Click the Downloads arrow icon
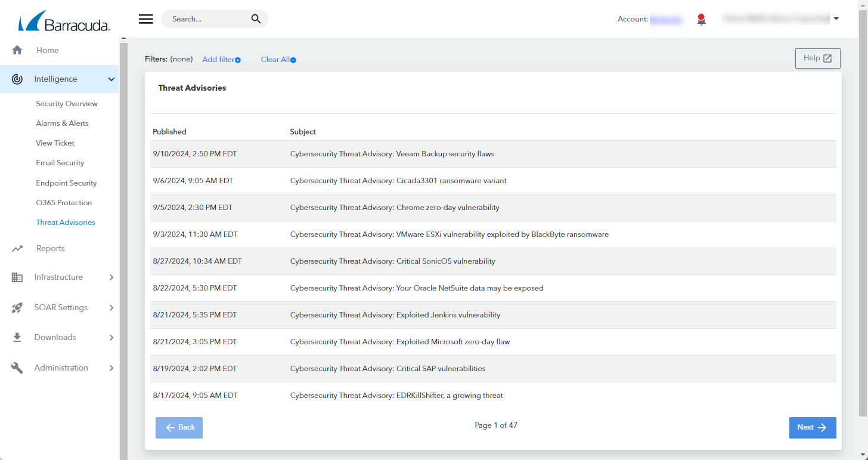 click(17, 337)
